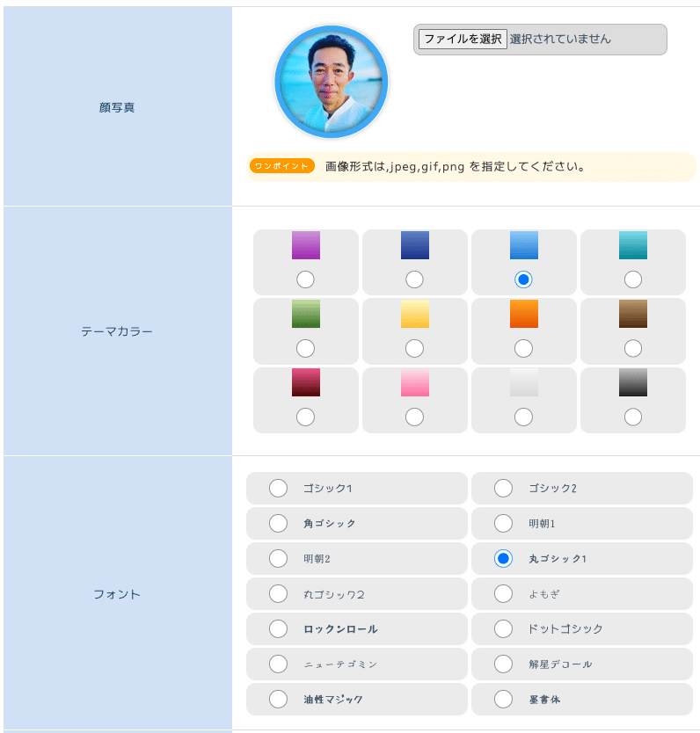Click the brown color swatch
700x733 pixels.
tap(633, 314)
